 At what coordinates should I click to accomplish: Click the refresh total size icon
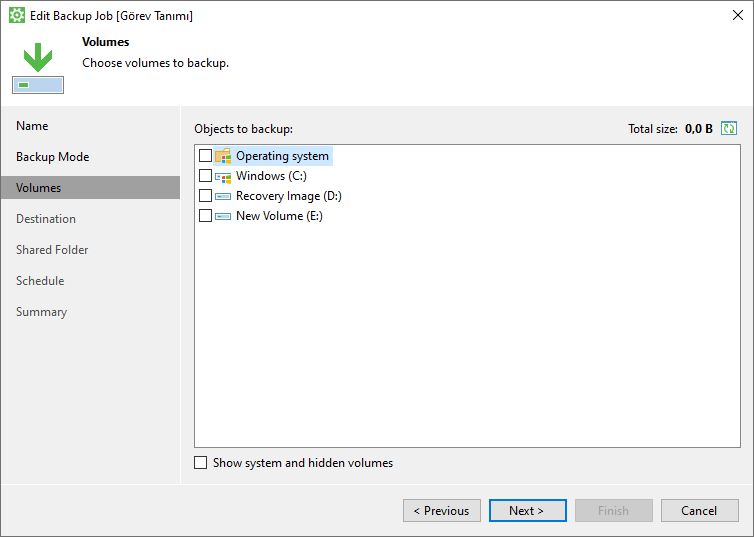pyautogui.click(x=729, y=128)
